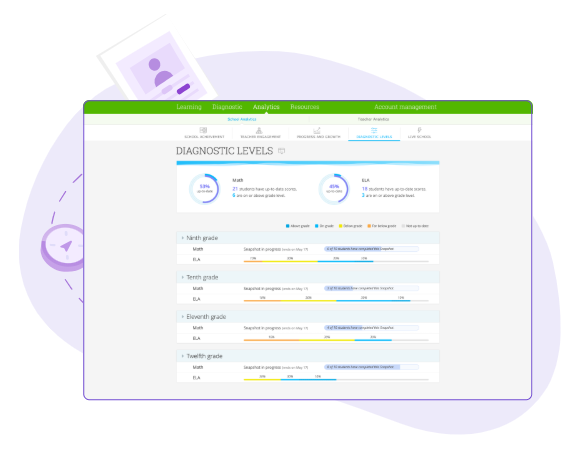The width and height of the screenshot is (582, 461).
Task: Click Twelfth grade ELA level distribution bar
Action: [336, 379]
